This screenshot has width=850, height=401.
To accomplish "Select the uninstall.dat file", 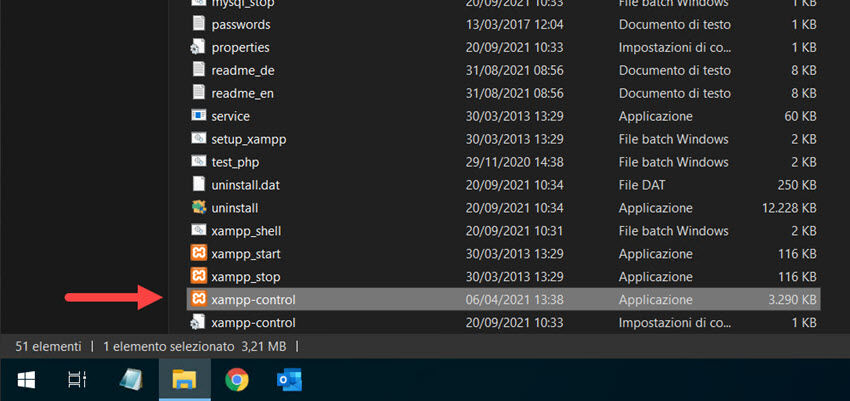I will point(245,185).
